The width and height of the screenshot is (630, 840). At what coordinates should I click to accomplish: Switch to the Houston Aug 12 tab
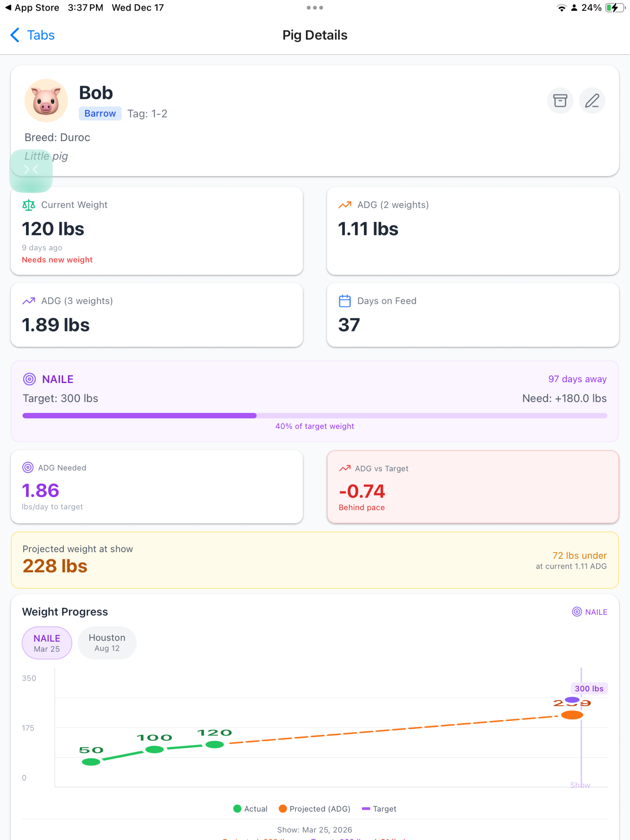107,643
